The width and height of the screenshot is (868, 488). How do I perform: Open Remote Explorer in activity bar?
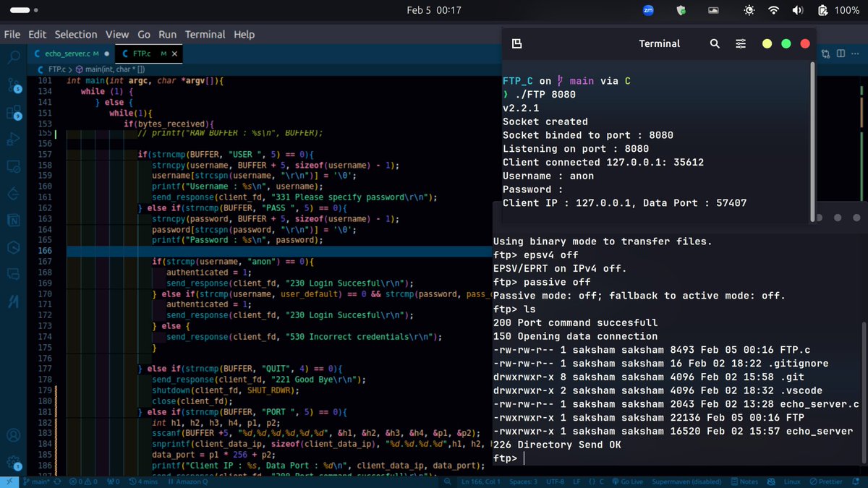(x=13, y=166)
